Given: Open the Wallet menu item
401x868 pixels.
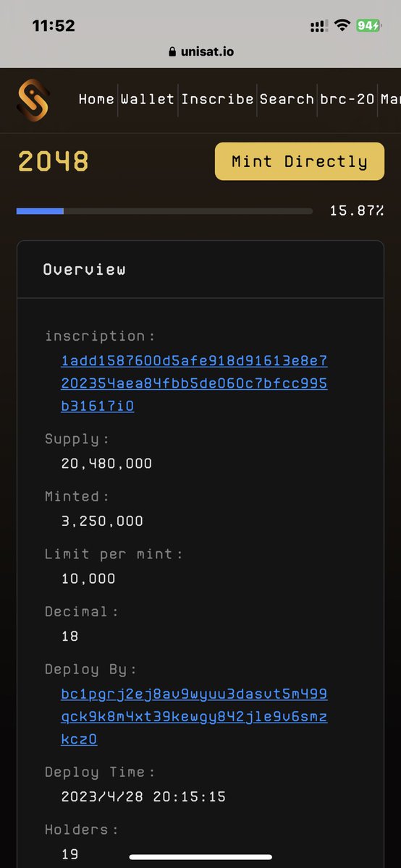Looking at the screenshot, I should click(148, 99).
